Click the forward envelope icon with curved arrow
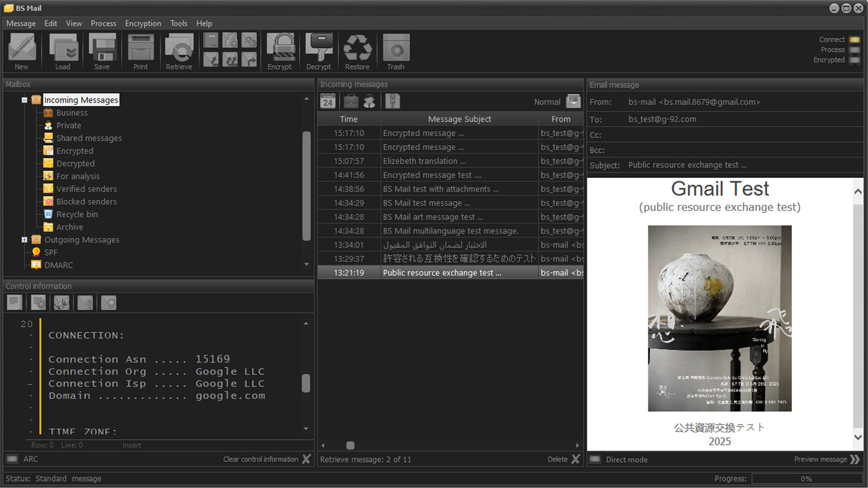868x488 pixels. [249, 59]
